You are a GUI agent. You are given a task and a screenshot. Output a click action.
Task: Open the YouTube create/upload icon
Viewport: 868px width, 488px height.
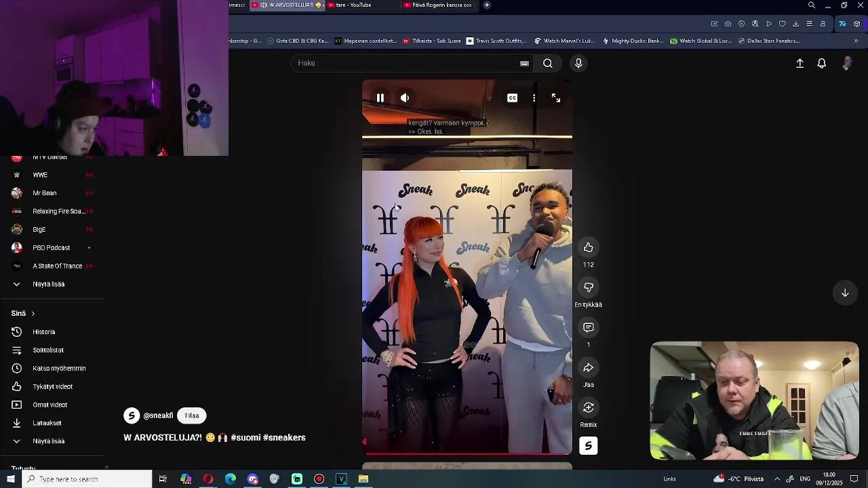point(800,63)
